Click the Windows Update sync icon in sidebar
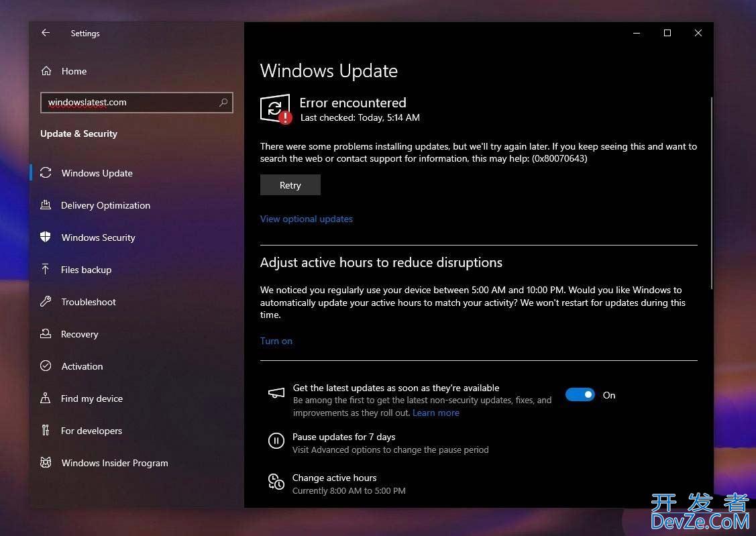Viewport: 756px width, 536px height. [x=46, y=172]
